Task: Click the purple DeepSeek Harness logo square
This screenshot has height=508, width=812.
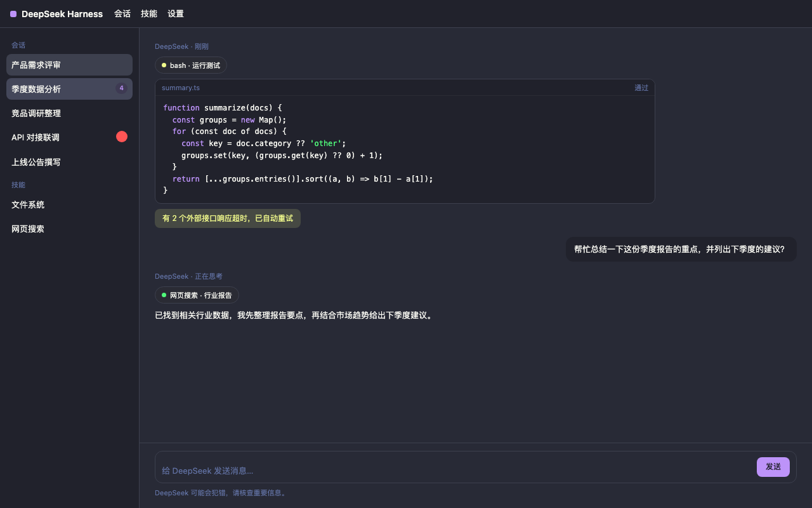Action: click(13, 14)
